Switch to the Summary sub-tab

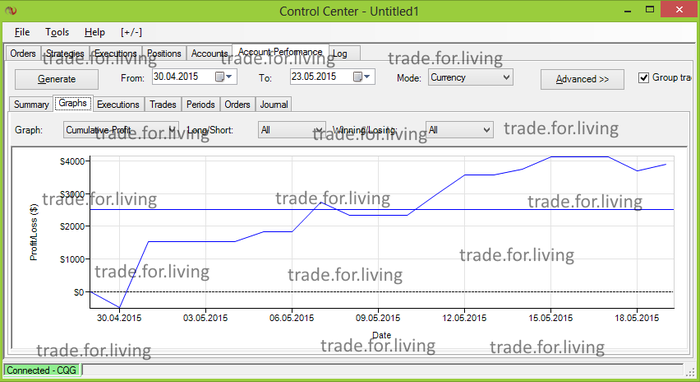click(31, 104)
